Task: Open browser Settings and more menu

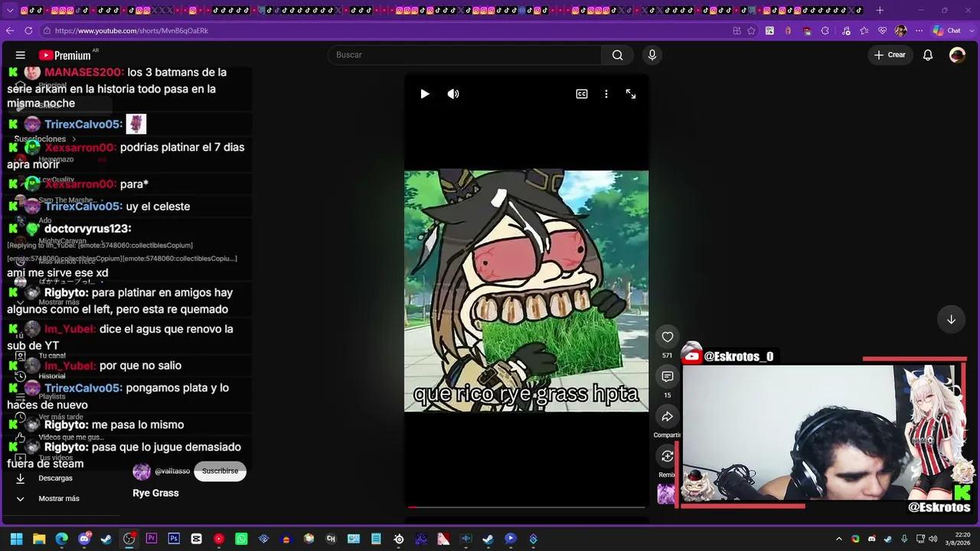Action: (919, 31)
